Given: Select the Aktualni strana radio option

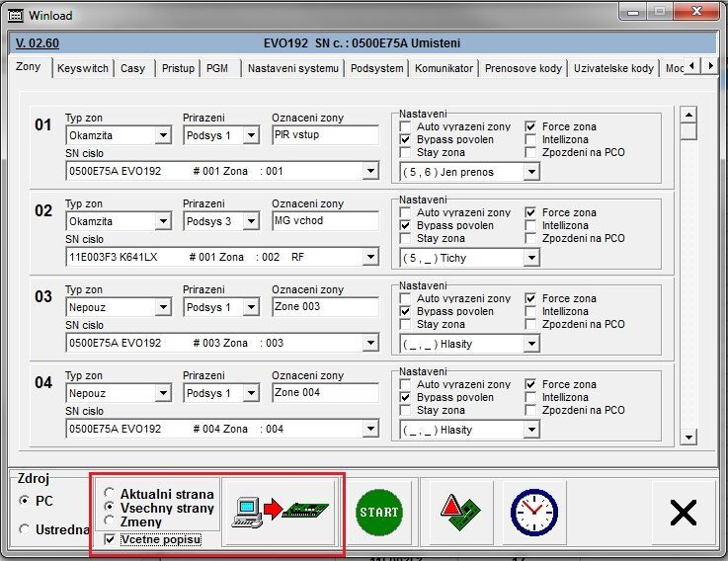Looking at the screenshot, I should point(110,494).
